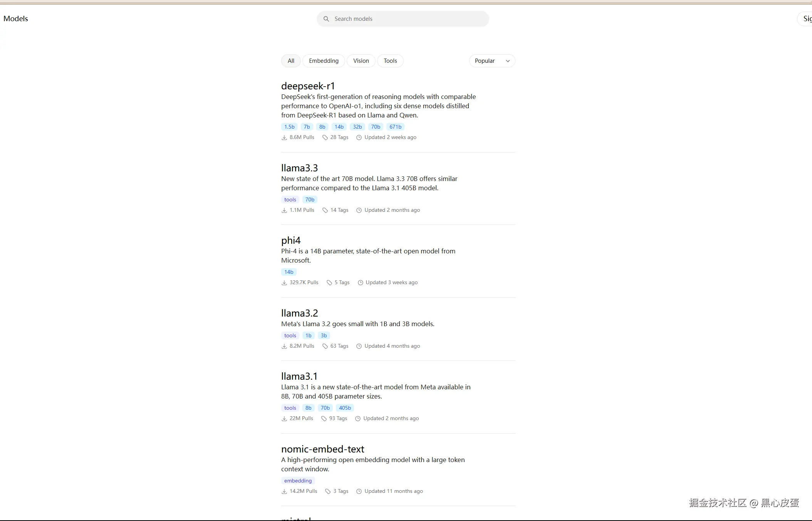Screen dimensions: 812x521
Task: Click the embedding tag under nomic-embed-text
Action: tap(298, 481)
